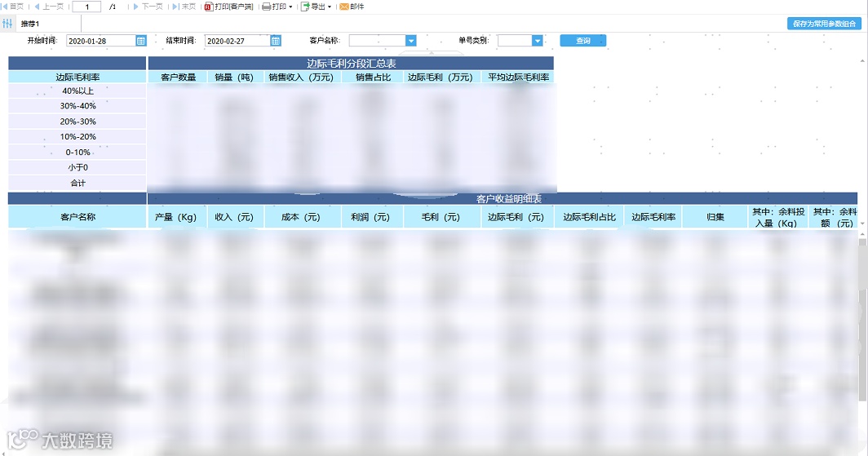The width and height of the screenshot is (868, 456).
Task: Click the lower table vertical scrollbar
Action: point(862,318)
